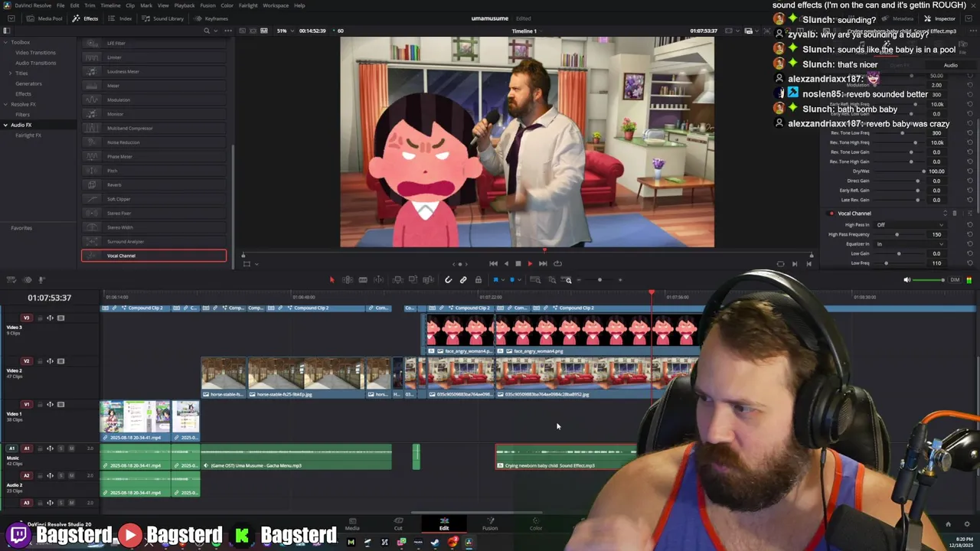Disable the Video 2 track

(61, 361)
